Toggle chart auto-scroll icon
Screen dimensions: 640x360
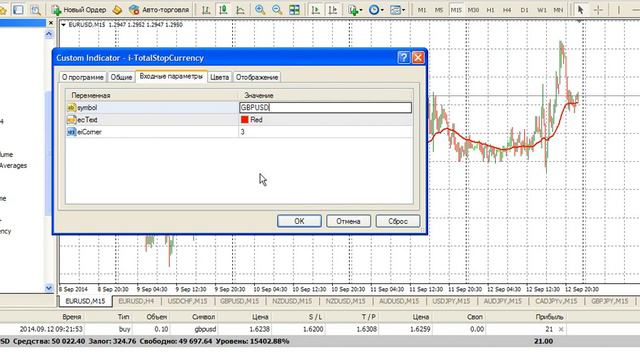coord(316,9)
